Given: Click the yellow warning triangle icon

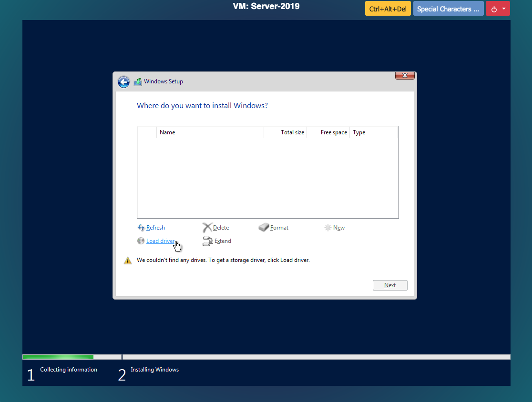Looking at the screenshot, I should click(x=128, y=261).
